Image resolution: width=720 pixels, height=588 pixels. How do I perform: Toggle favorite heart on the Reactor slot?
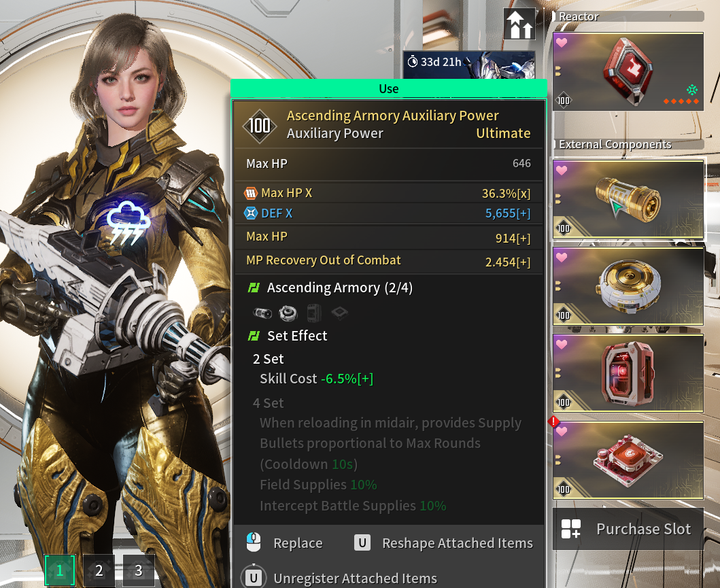click(x=561, y=43)
